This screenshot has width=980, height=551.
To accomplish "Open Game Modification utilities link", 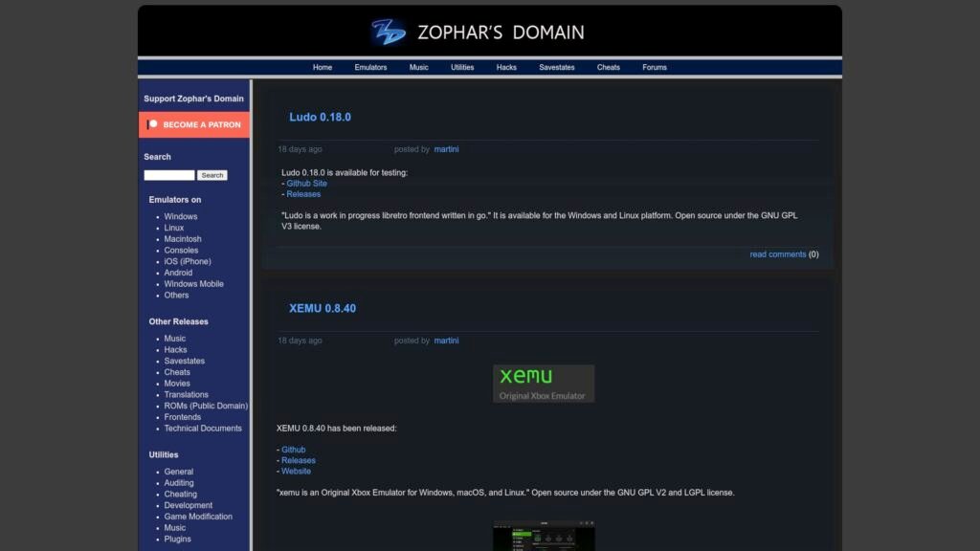I will [198, 517].
